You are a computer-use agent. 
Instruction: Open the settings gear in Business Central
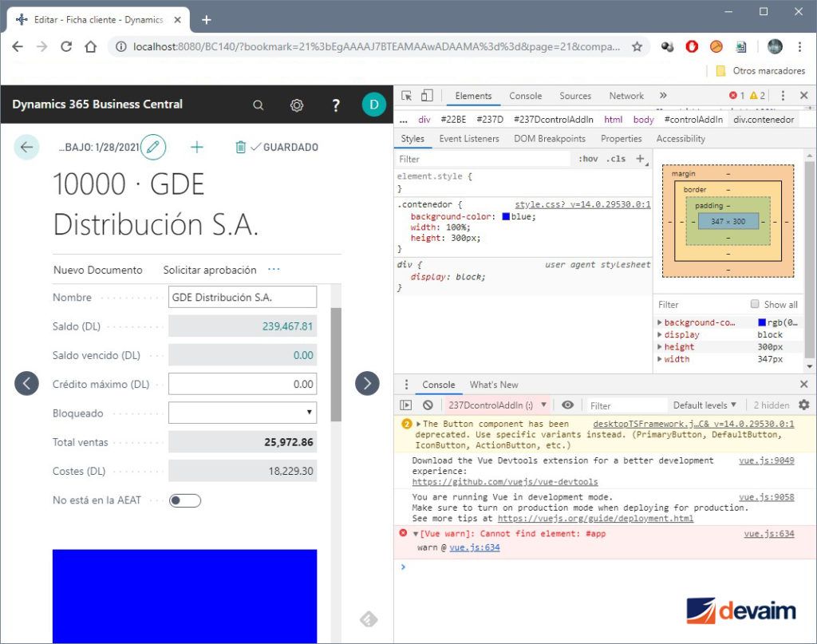(297, 105)
